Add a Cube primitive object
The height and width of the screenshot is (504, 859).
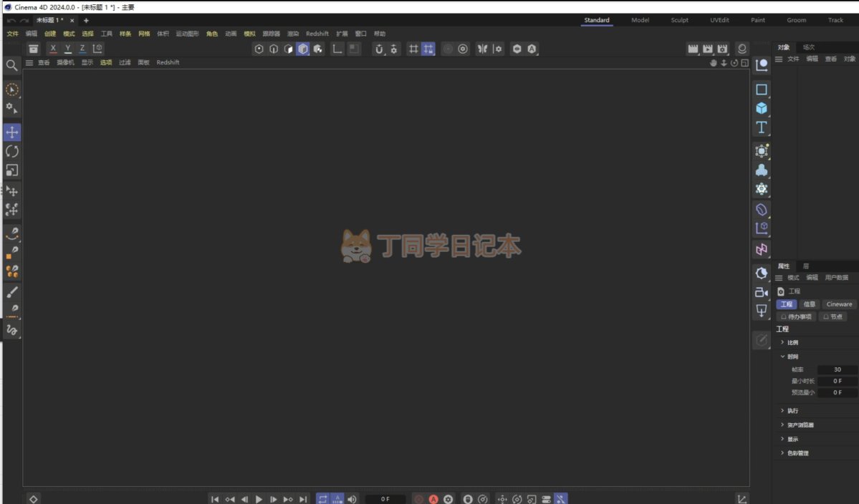click(762, 108)
